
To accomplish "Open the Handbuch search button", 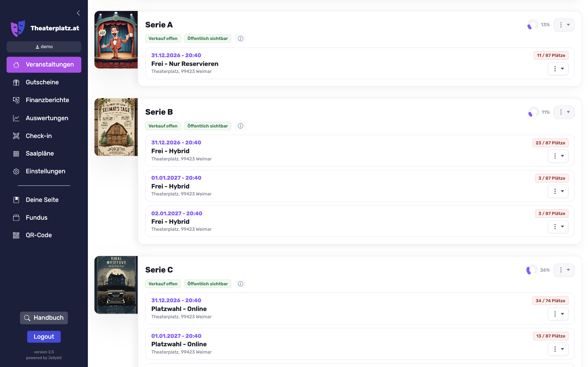I will tap(44, 318).
